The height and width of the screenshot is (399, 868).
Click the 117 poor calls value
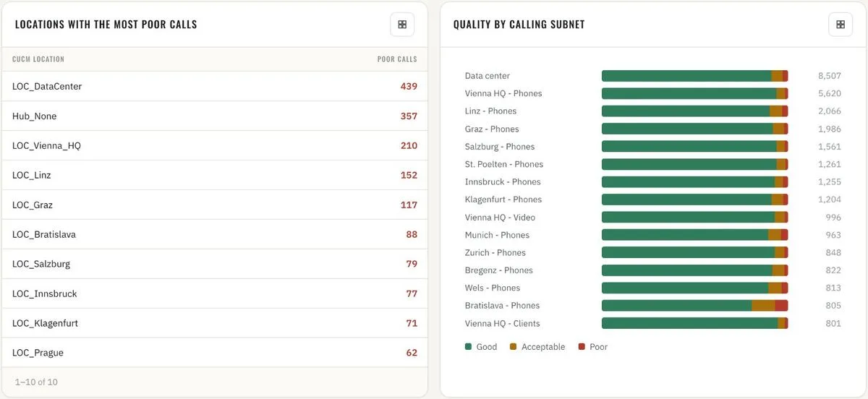(409, 205)
